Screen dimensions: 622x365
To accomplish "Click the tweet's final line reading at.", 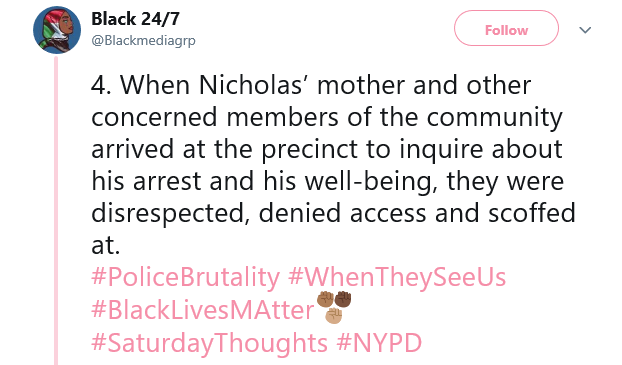I will click(x=106, y=246).
